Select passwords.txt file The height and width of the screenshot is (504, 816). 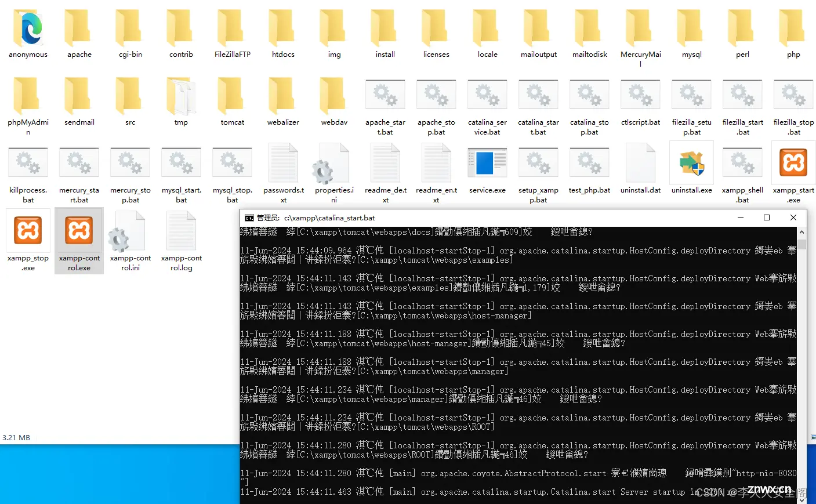tap(283, 174)
